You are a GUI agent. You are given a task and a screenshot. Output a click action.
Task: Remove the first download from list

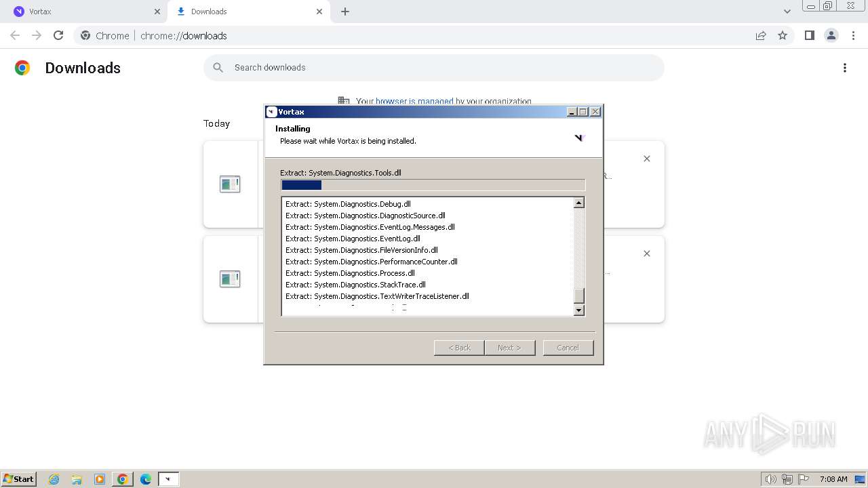647,159
